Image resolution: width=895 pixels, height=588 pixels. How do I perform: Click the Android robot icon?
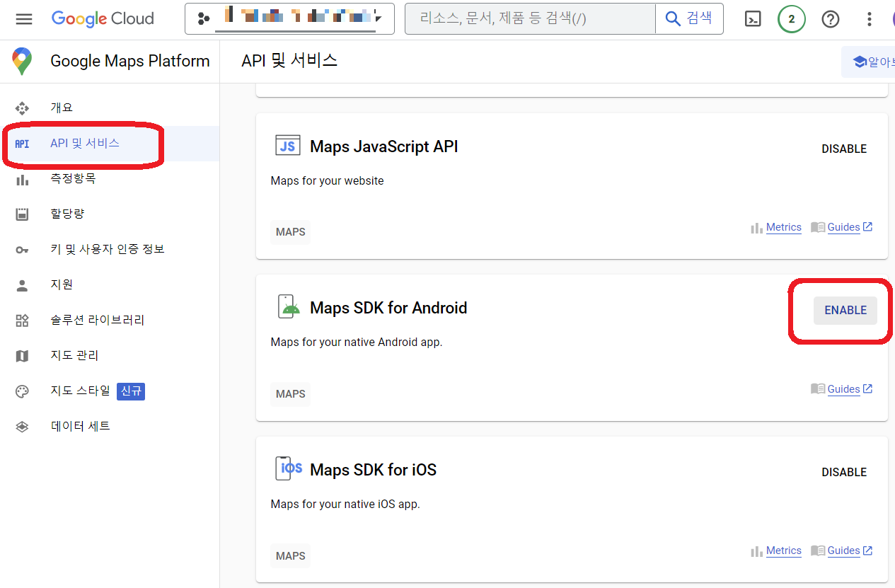(288, 307)
